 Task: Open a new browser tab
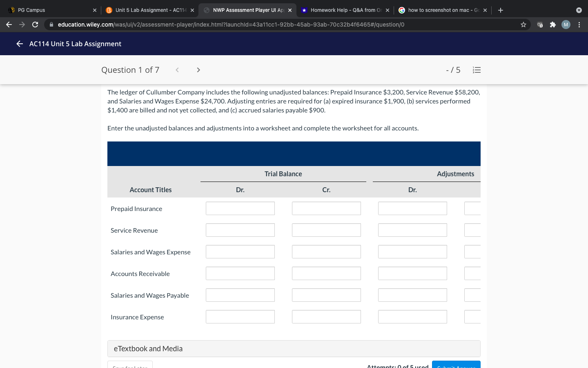pyautogui.click(x=501, y=10)
